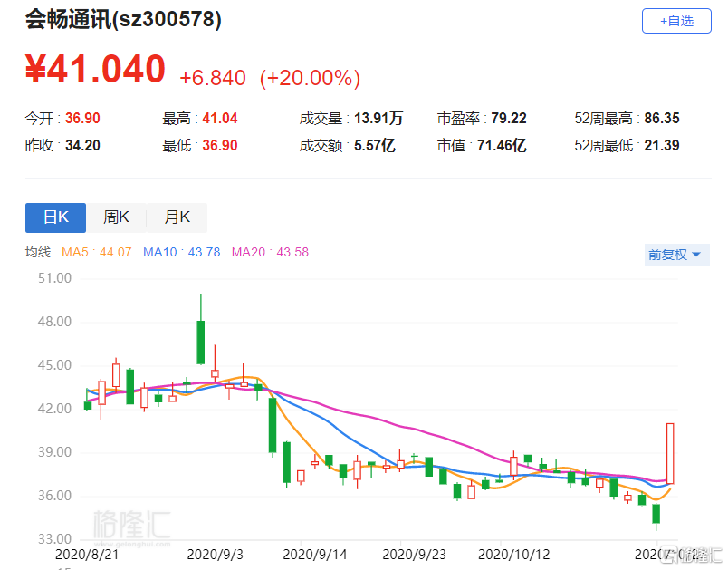Select the 日K daily chart tab
The height and width of the screenshot is (570, 728).
click(55, 217)
